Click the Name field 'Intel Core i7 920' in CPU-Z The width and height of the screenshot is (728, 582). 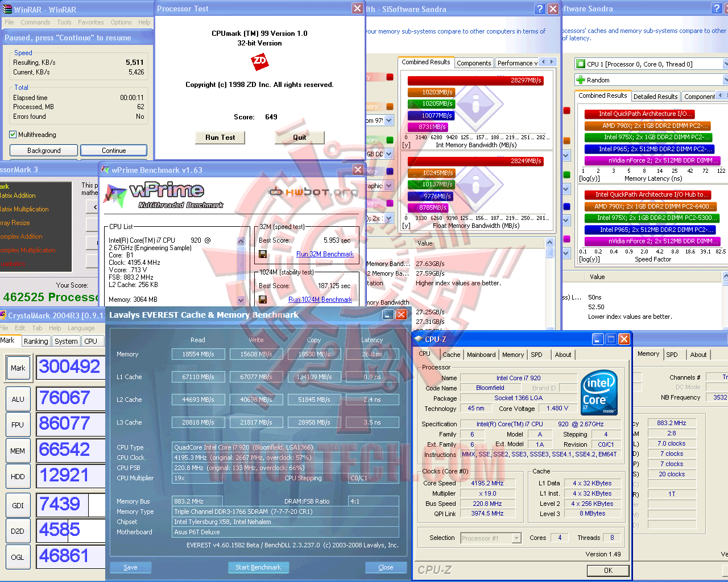[518, 378]
